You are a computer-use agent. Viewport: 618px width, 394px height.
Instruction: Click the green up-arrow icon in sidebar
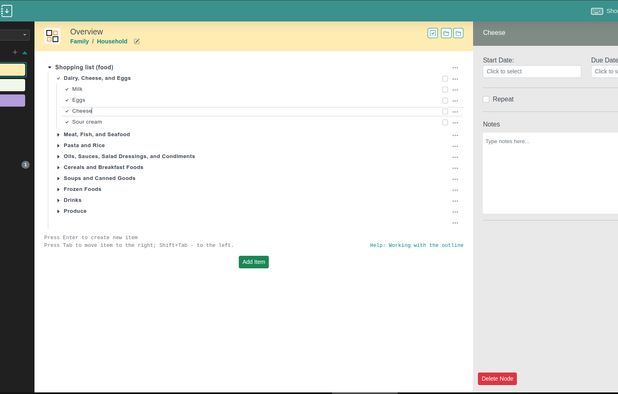click(x=25, y=52)
